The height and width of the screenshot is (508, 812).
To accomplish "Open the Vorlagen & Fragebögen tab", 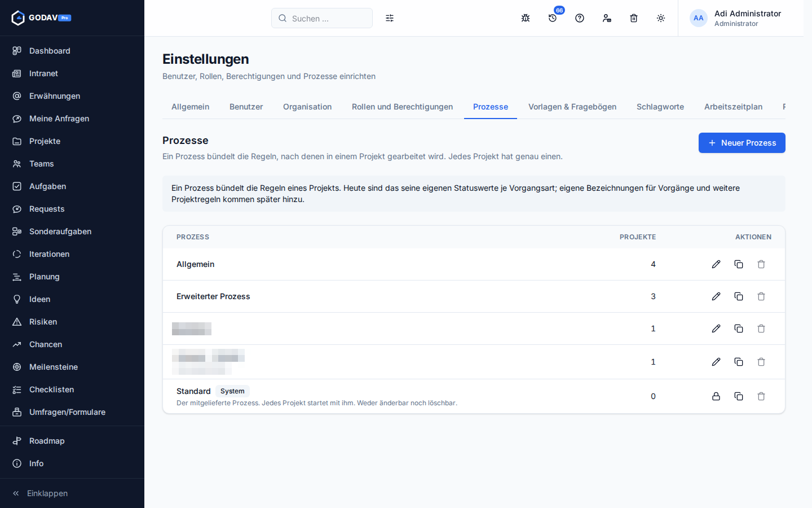I will click(572, 107).
